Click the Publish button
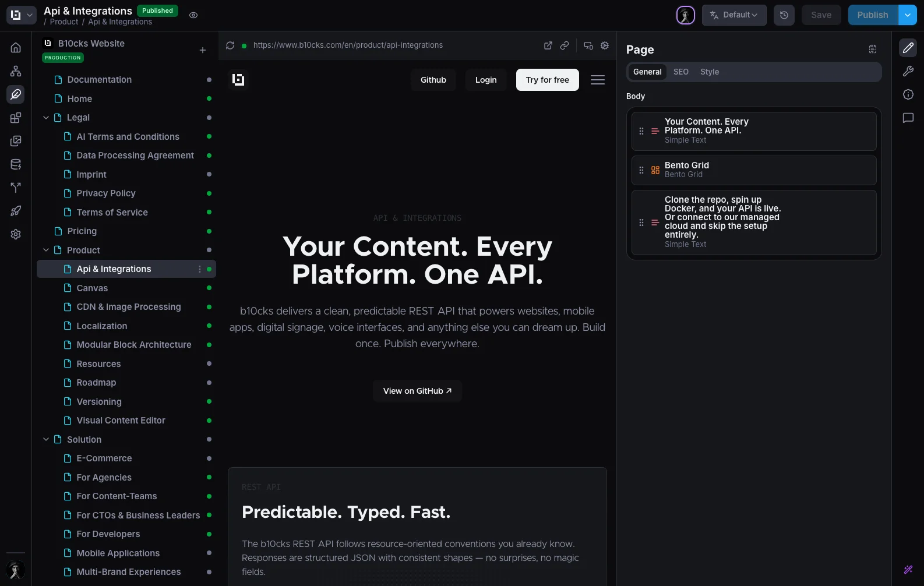The height and width of the screenshot is (586, 924). pyautogui.click(x=872, y=15)
